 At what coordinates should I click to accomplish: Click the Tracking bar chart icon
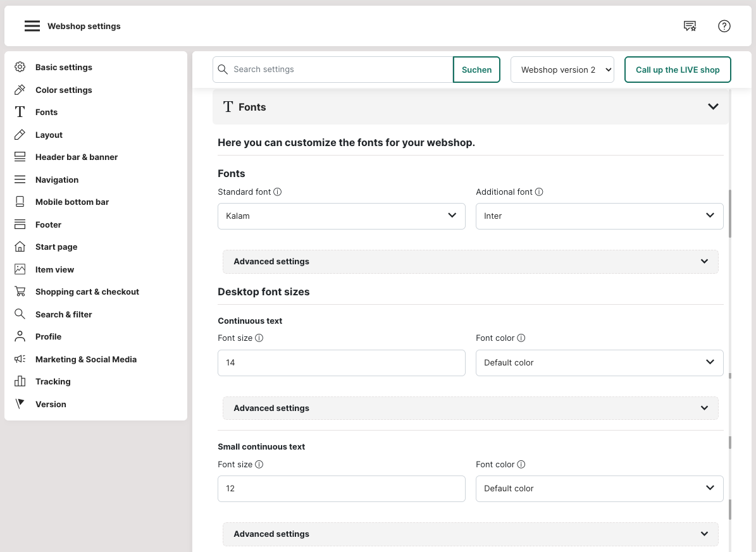[20, 381]
